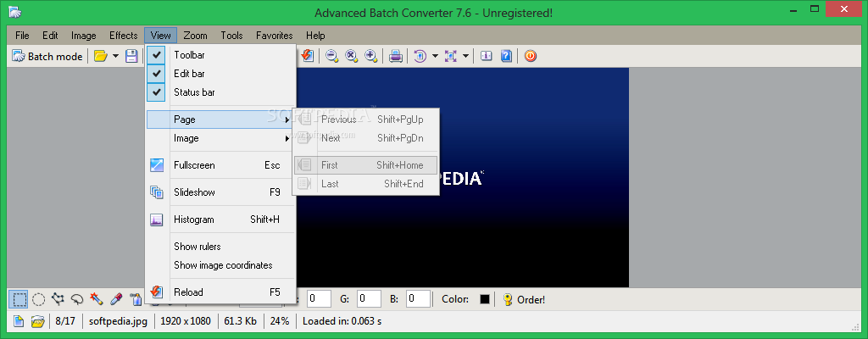
Task: Click the Zoom out magnifier icon
Action: tap(332, 56)
